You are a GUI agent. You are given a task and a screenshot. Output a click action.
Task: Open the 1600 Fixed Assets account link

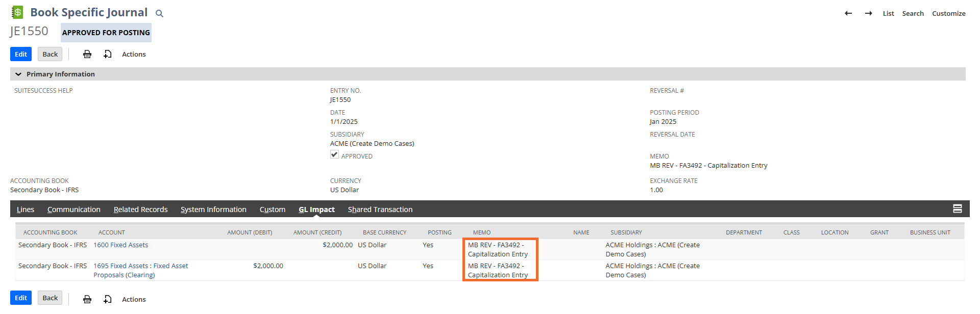[x=120, y=245]
